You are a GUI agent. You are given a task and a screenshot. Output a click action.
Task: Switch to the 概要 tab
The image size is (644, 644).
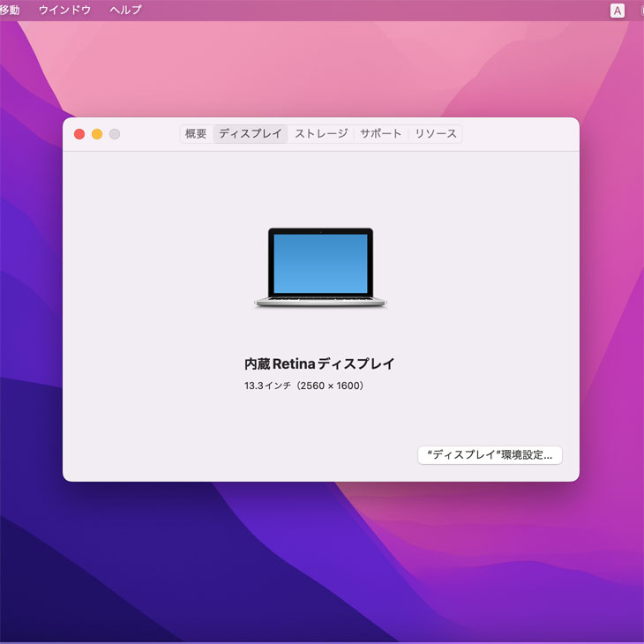(196, 134)
